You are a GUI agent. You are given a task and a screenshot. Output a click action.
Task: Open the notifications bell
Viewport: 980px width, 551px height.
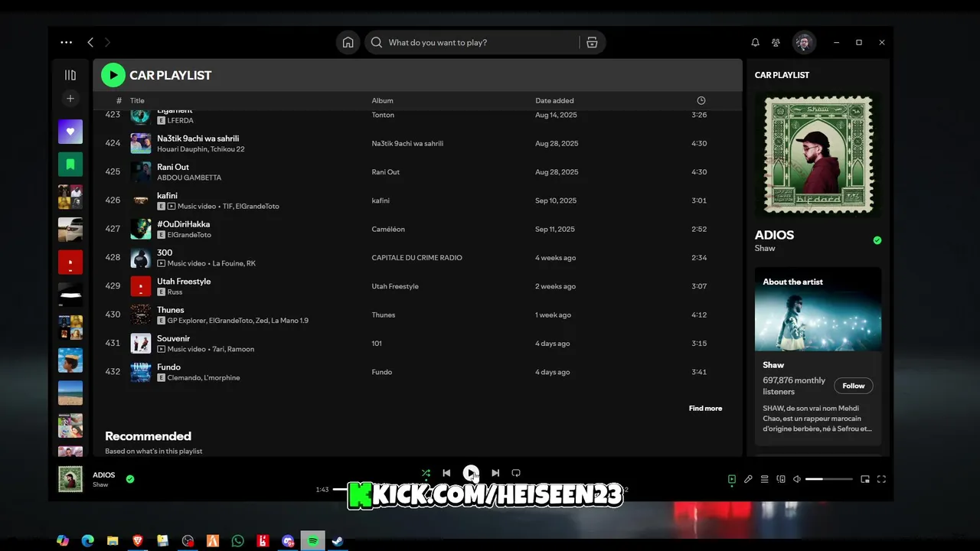[755, 43]
